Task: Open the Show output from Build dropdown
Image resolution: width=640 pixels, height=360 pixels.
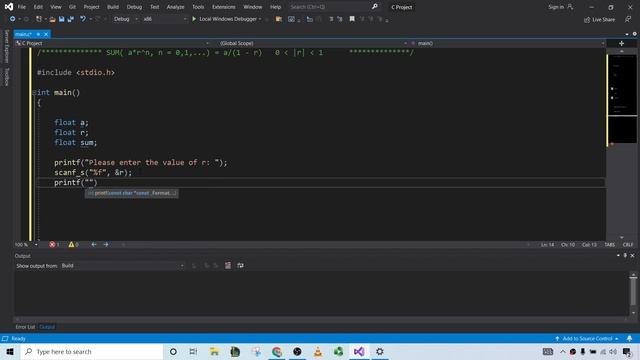Action: pyautogui.click(x=122, y=266)
